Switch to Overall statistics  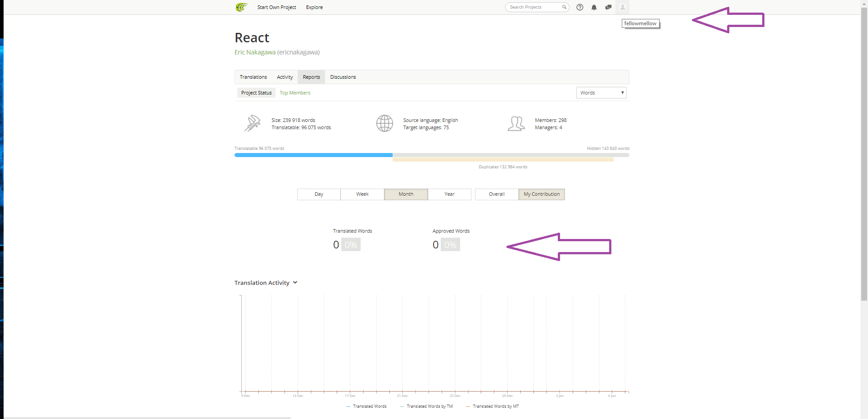497,194
